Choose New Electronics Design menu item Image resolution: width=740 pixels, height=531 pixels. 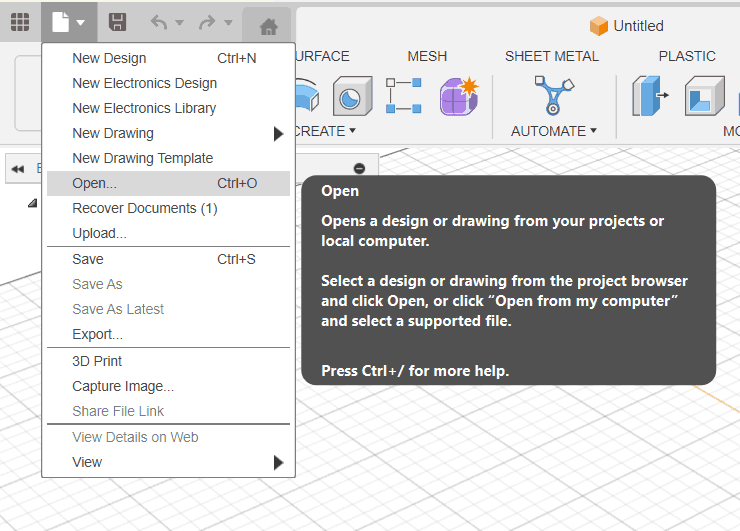click(x=168, y=83)
